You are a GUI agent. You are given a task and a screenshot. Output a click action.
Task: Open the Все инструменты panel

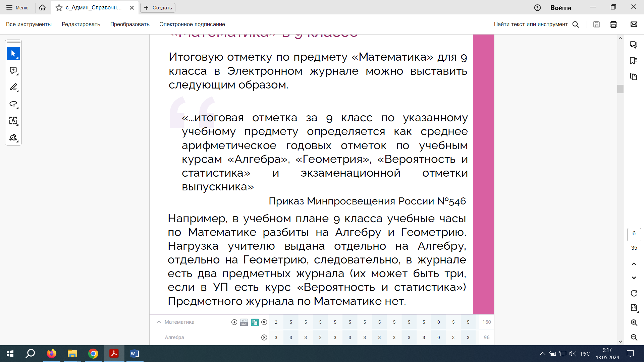click(x=29, y=24)
